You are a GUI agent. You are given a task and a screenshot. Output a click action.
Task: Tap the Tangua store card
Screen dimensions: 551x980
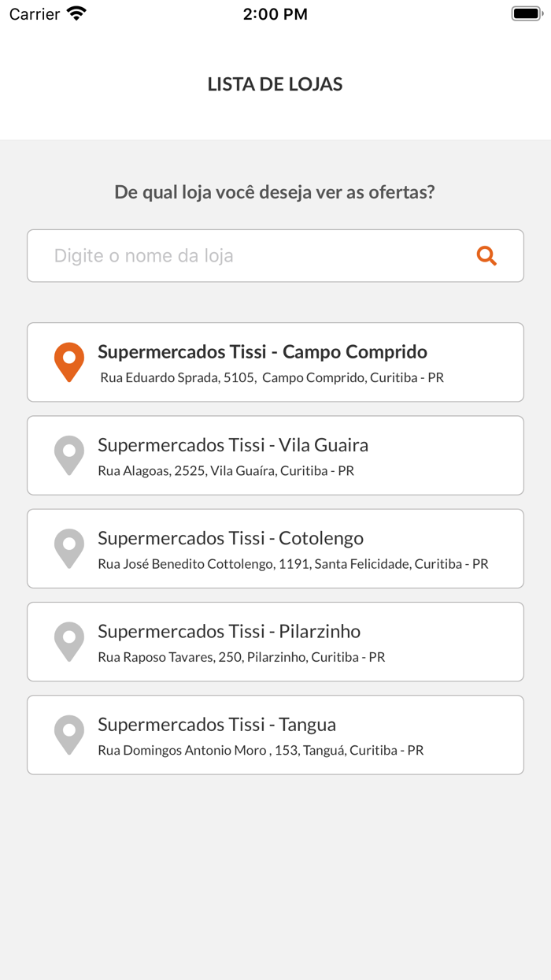275,734
